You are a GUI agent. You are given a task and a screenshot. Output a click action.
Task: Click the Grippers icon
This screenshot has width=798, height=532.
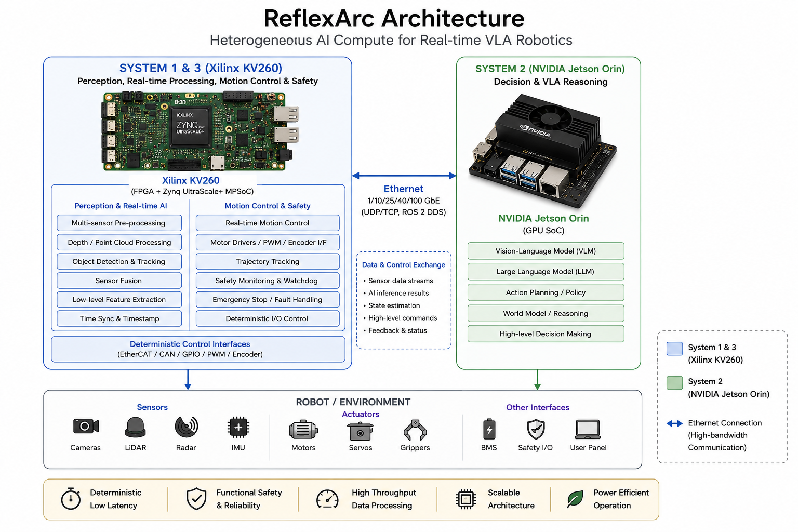coord(415,430)
